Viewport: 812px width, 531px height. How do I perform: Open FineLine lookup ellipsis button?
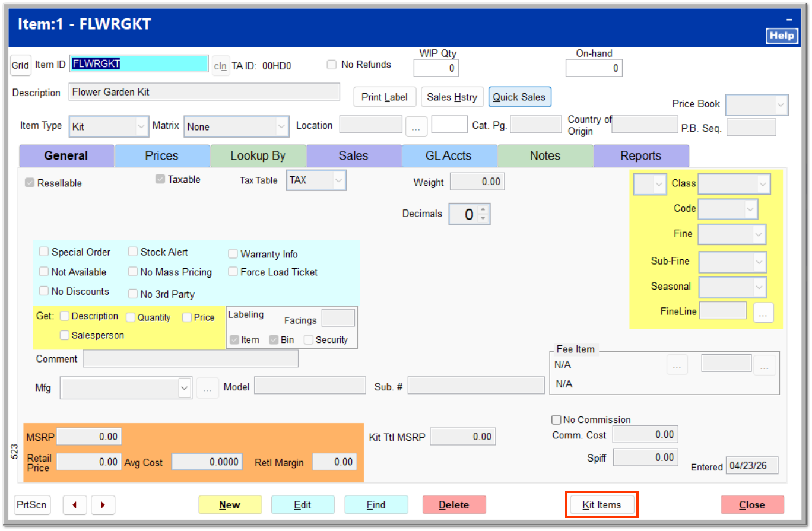[763, 312]
